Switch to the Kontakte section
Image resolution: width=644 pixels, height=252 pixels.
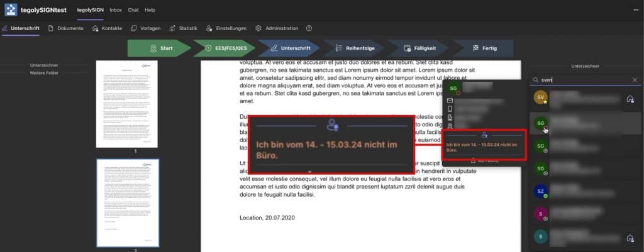[x=107, y=28]
